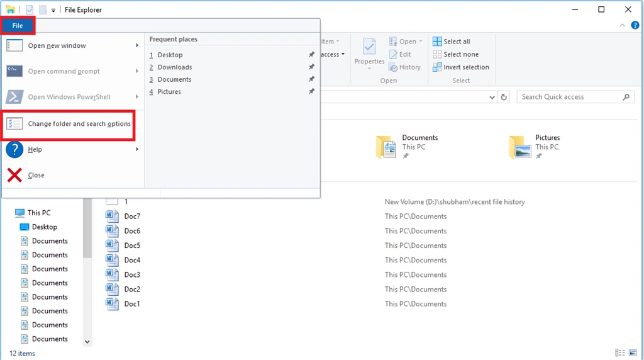
Task: Click Invert selection in ribbon
Action: [461, 67]
